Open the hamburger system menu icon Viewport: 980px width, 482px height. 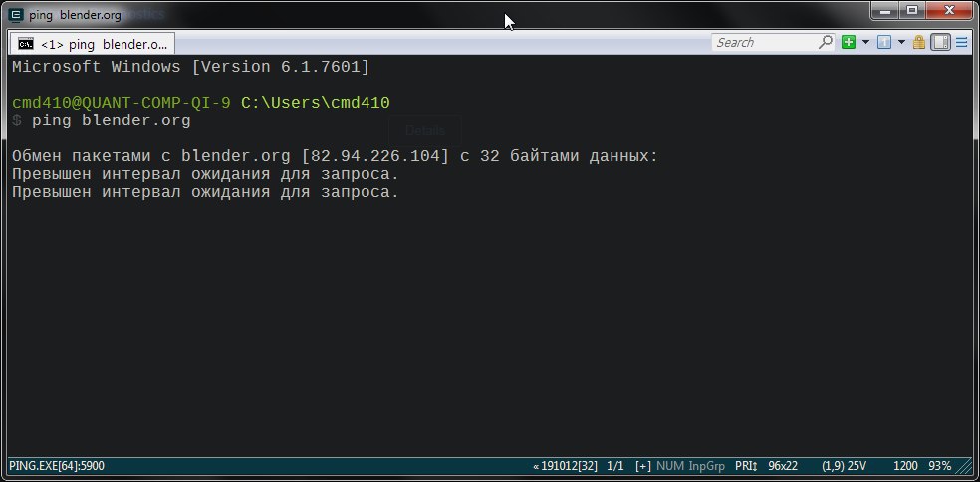(961, 43)
